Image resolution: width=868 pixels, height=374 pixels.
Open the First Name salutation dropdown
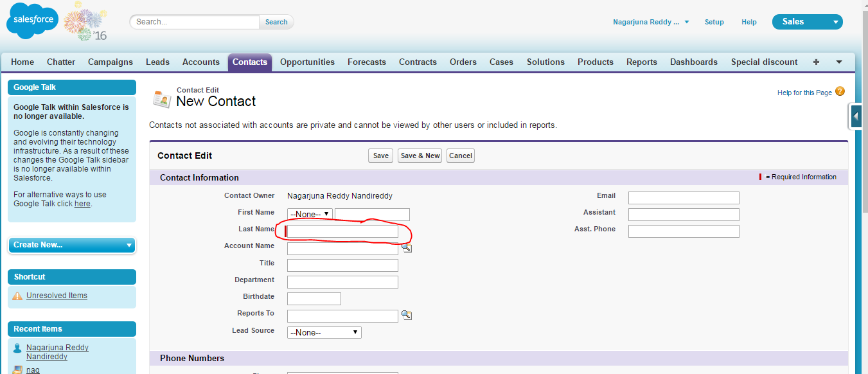(310, 214)
